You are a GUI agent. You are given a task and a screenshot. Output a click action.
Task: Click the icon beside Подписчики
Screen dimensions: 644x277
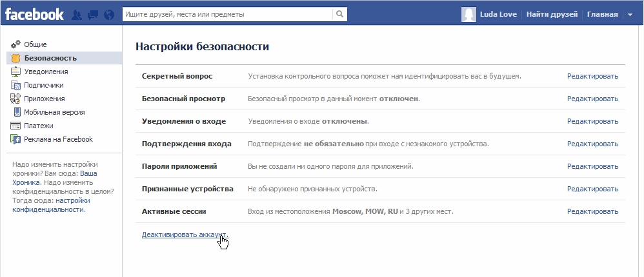click(15, 85)
